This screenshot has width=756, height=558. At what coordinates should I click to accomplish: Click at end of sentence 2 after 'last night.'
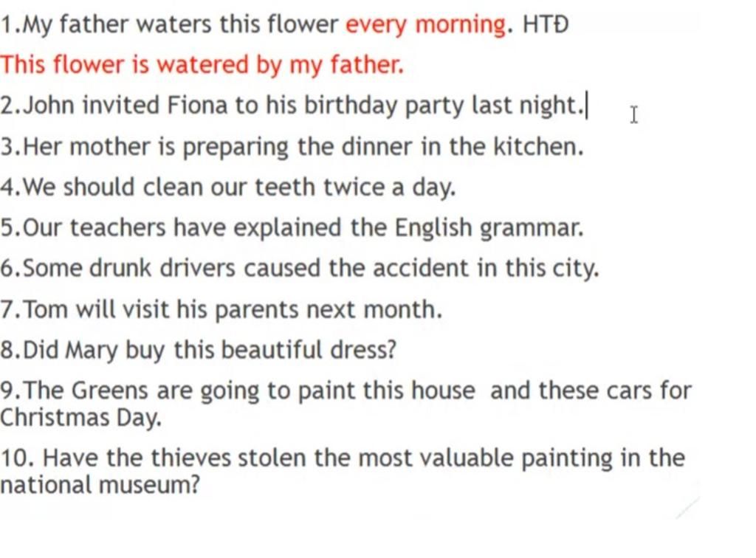[x=586, y=106]
